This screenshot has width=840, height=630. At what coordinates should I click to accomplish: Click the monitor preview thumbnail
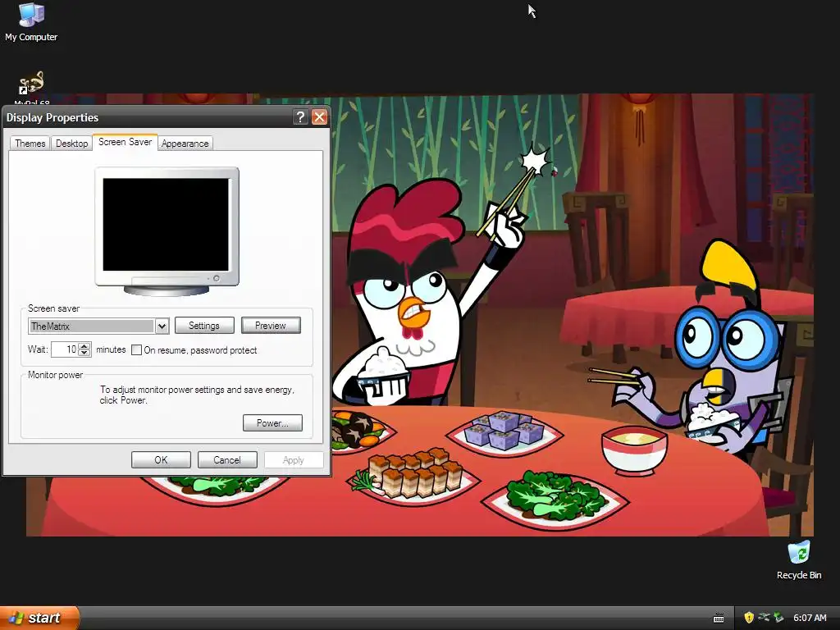coord(167,231)
